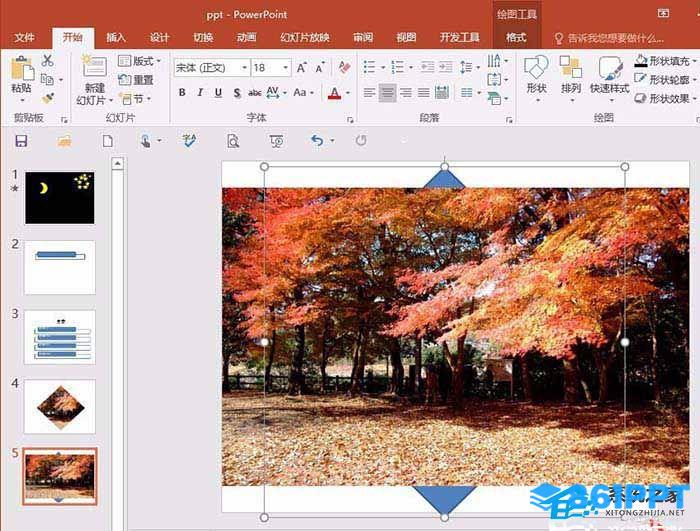Toggle Italic formatting

tap(200, 92)
